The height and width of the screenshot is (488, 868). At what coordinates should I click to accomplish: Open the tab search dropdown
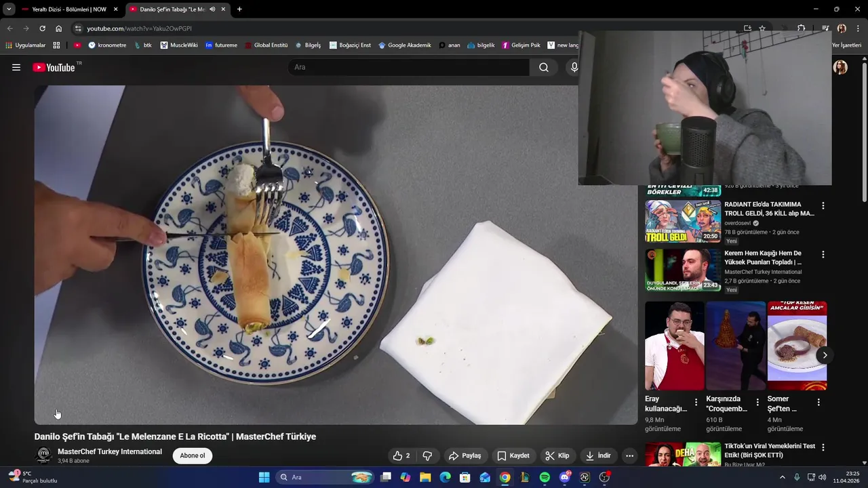pyautogui.click(x=9, y=9)
